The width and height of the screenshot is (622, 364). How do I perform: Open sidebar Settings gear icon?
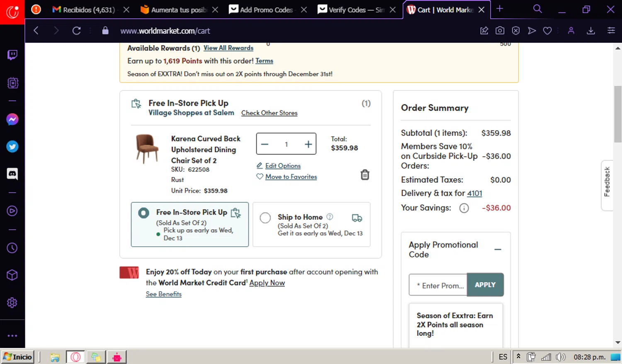coord(12,303)
